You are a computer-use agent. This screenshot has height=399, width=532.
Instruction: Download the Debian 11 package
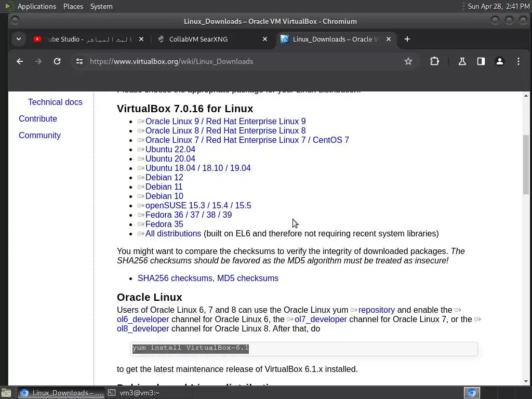pos(164,187)
